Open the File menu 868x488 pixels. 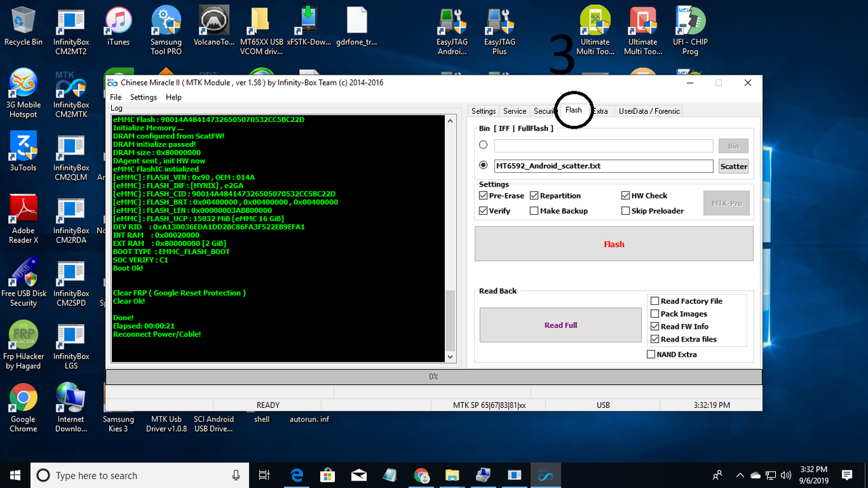116,98
